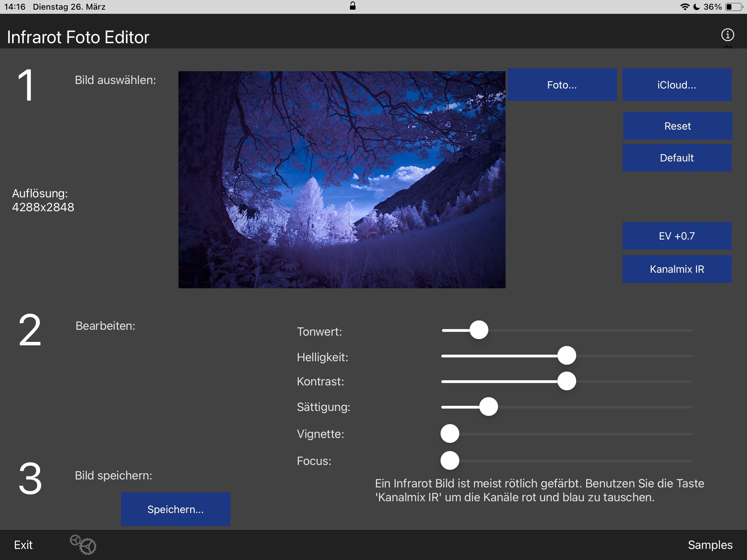Select Exit in the bottom bar

pyautogui.click(x=23, y=545)
